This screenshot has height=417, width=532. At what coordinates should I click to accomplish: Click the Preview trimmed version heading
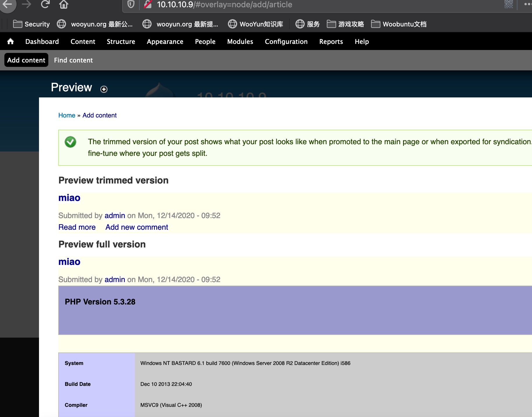click(114, 180)
